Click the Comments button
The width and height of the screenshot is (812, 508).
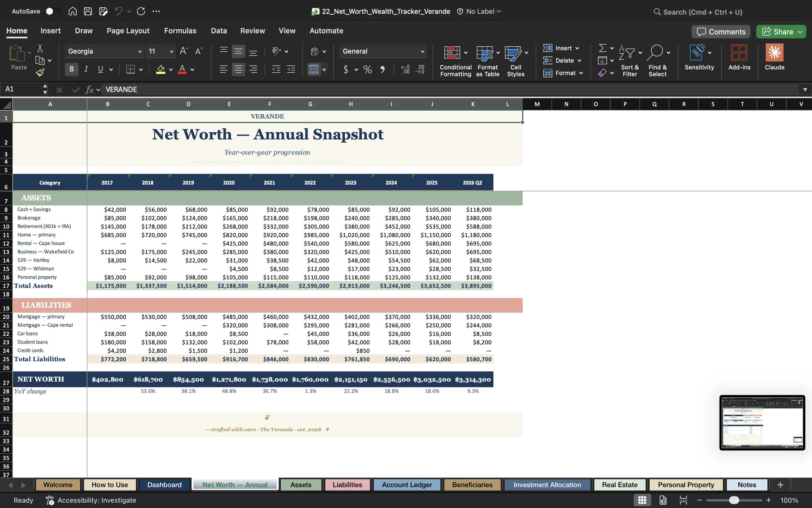click(x=721, y=32)
